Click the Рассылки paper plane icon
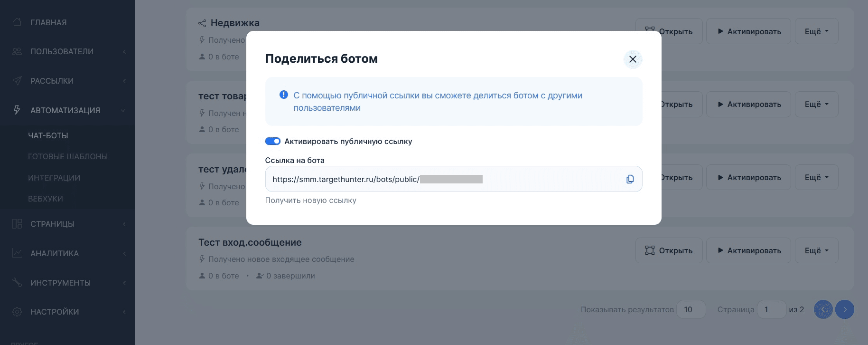The image size is (868, 345). click(x=17, y=81)
